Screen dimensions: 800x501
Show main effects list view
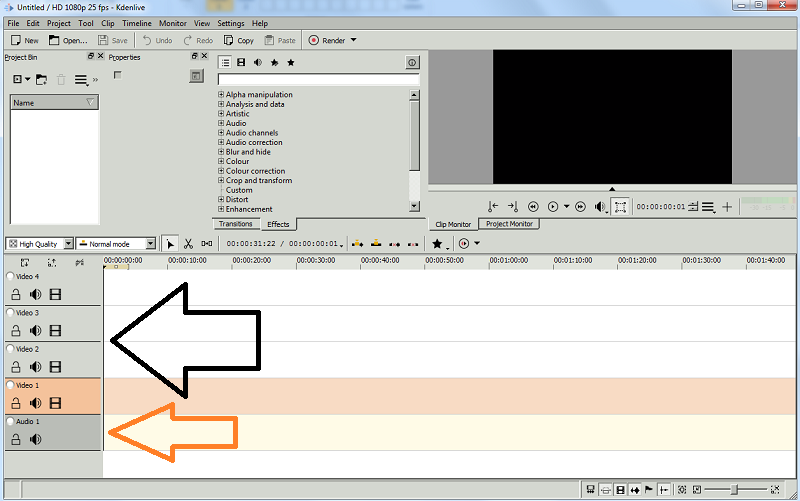point(225,62)
